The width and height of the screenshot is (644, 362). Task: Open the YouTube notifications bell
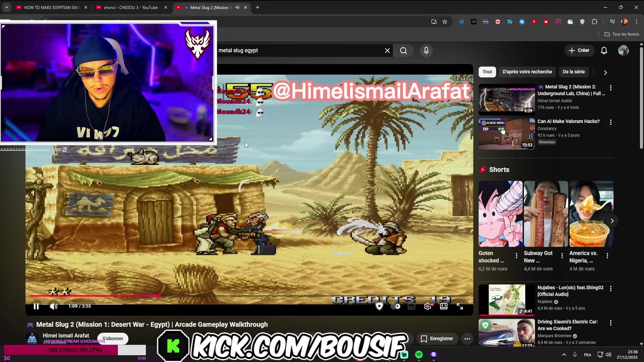coord(604,50)
